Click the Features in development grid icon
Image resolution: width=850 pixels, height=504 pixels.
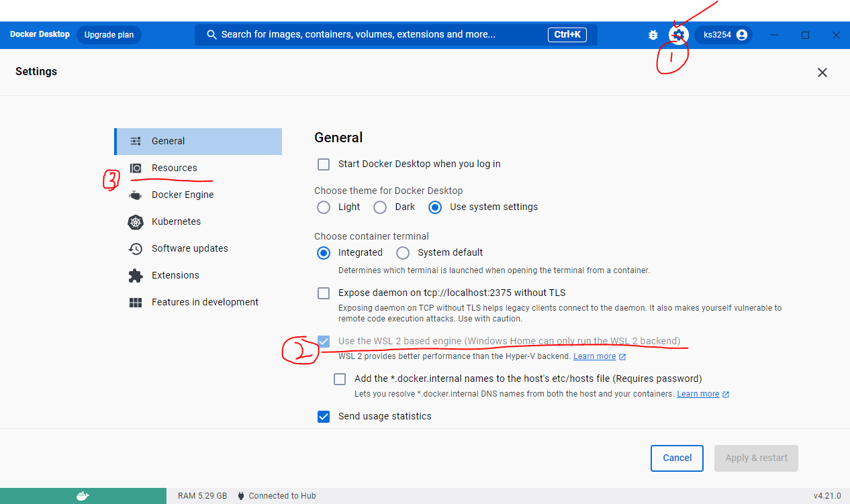(136, 302)
